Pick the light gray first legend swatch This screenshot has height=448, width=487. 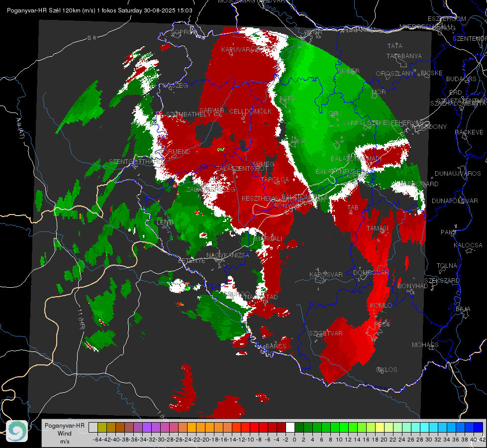coord(93,427)
